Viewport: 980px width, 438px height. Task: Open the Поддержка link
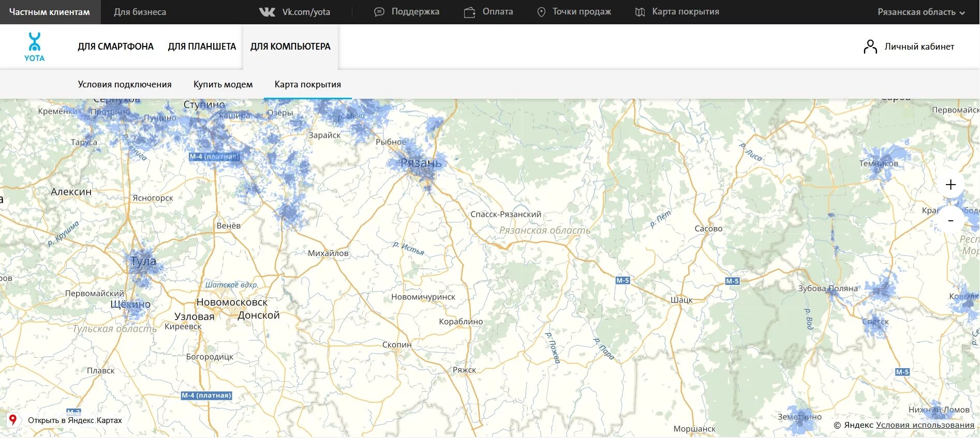(x=415, y=11)
